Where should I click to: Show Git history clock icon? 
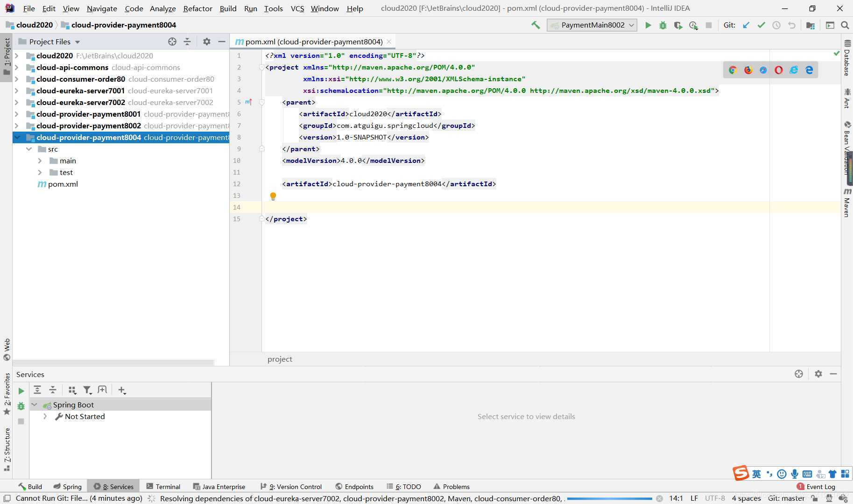click(776, 25)
